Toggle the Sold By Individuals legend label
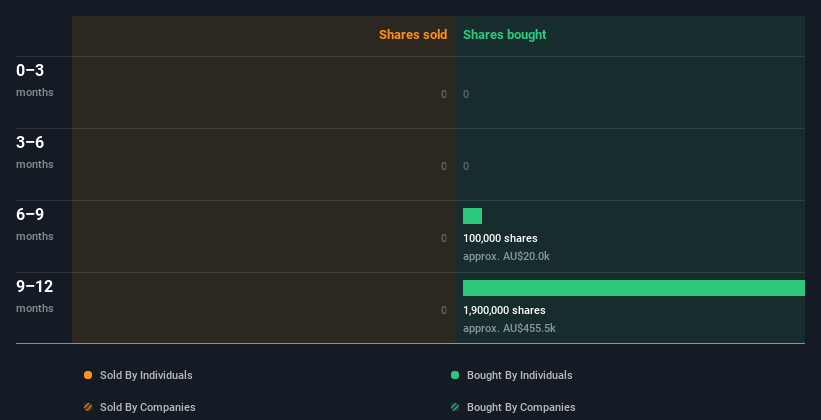The image size is (821, 420). click(146, 375)
